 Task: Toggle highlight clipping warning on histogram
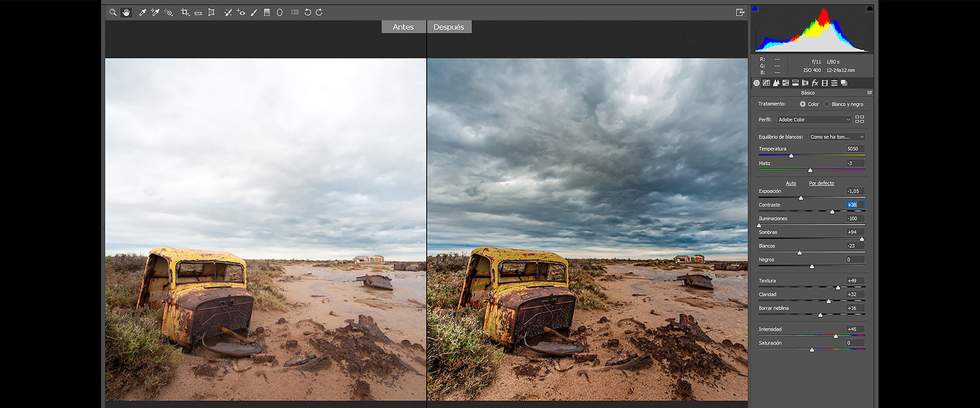point(869,8)
